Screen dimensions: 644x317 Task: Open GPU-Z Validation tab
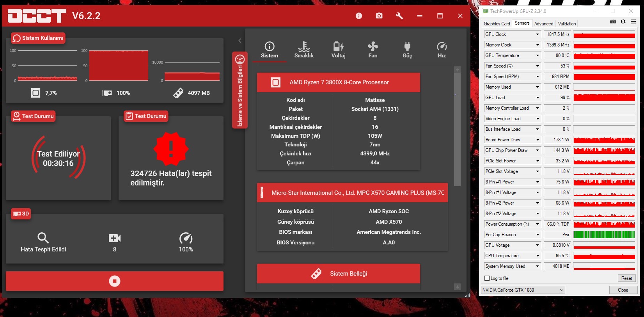pyautogui.click(x=567, y=24)
